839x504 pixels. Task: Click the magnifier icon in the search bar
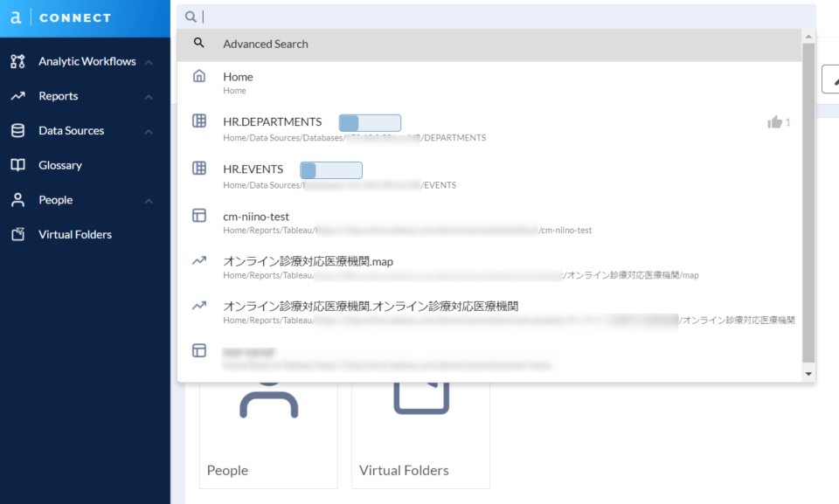[191, 17]
